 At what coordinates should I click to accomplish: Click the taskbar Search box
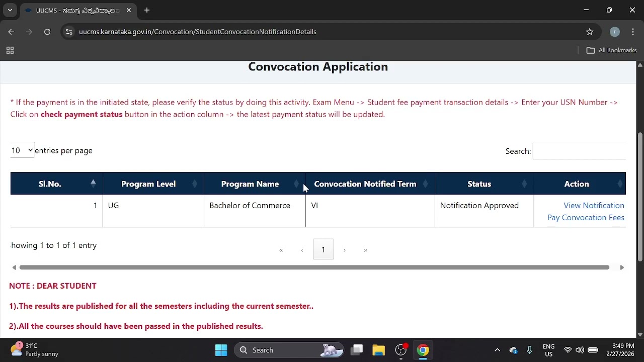tap(289, 350)
